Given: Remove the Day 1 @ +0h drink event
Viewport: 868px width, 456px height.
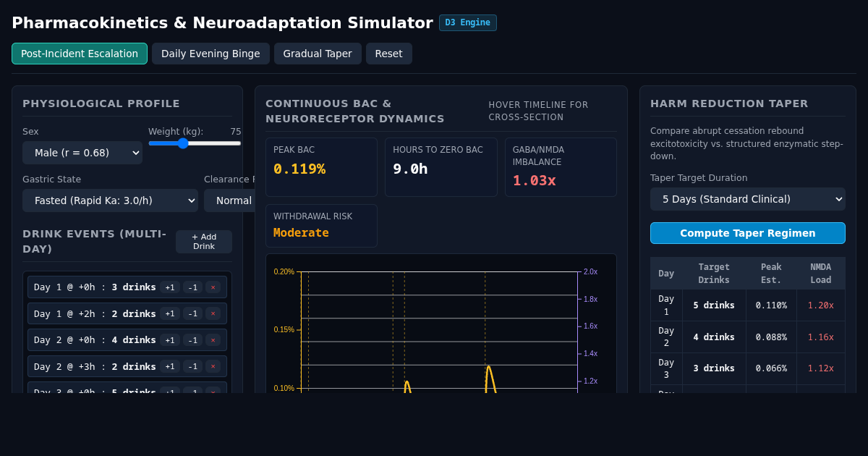Looking at the screenshot, I should click(213, 287).
